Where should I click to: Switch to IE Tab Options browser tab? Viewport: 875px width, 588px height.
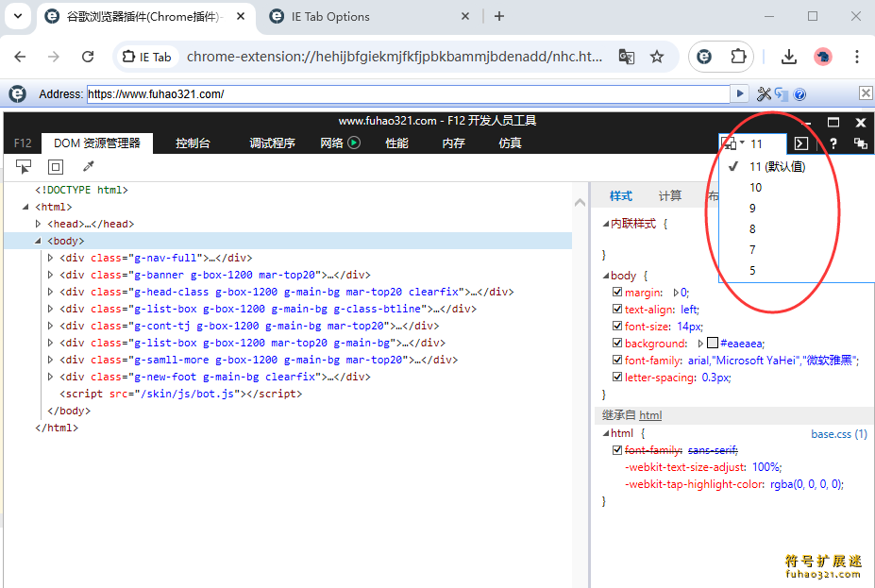(368, 17)
